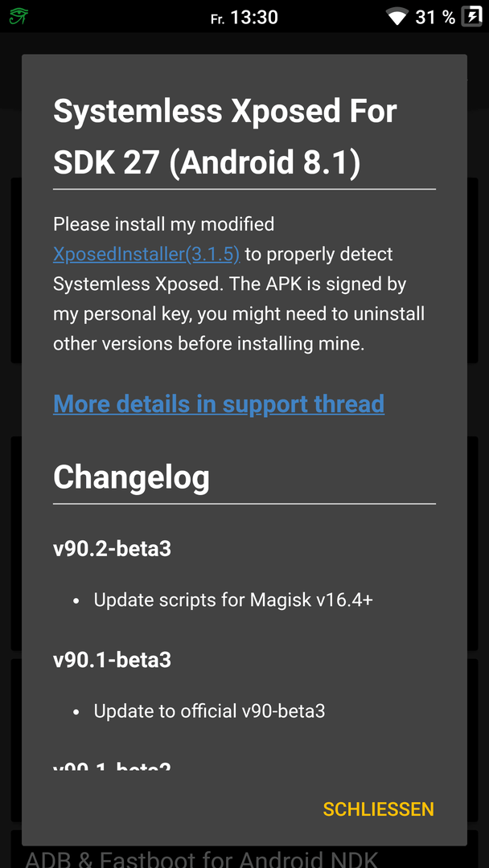This screenshot has height=868, width=489.
Task: Tap the partially visible v90.1-beta2 heading
Action: [x=112, y=767]
